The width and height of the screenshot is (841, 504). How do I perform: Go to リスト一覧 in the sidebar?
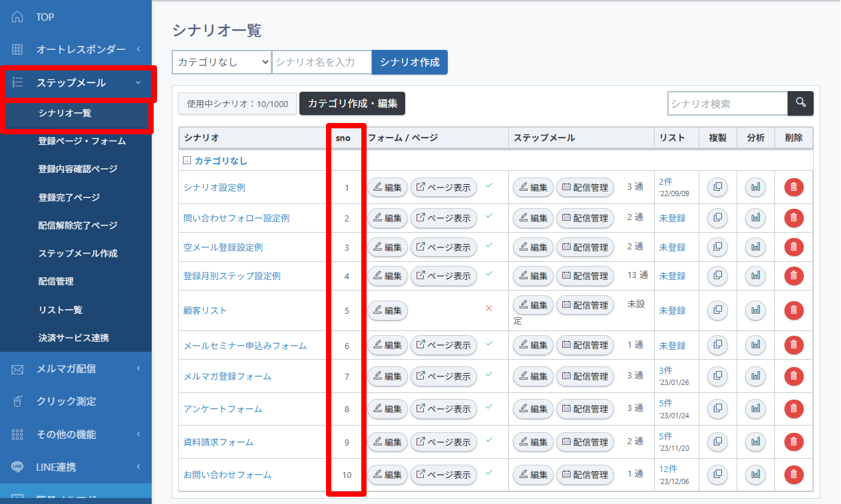pos(61,310)
